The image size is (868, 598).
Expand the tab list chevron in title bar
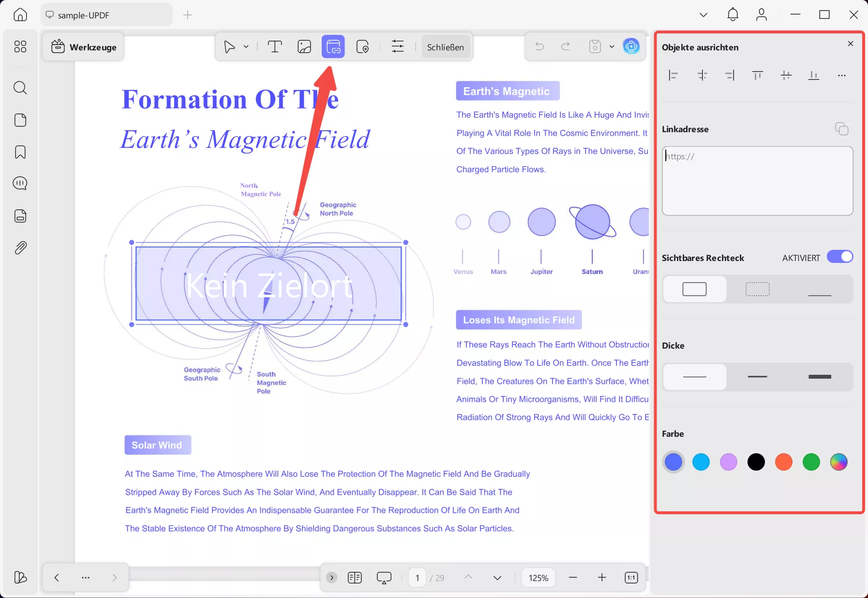703,15
